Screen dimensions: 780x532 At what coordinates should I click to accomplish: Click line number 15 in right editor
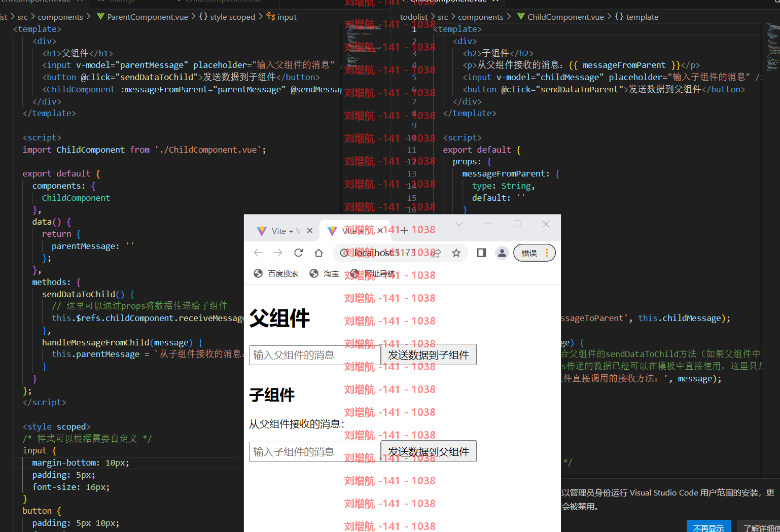click(412, 198)
